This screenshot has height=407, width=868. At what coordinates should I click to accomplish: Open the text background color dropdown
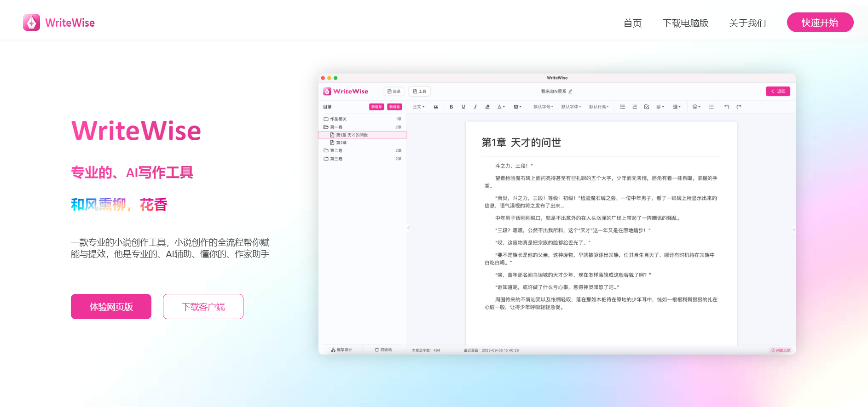pyautogui.click(x=517, y=107)
